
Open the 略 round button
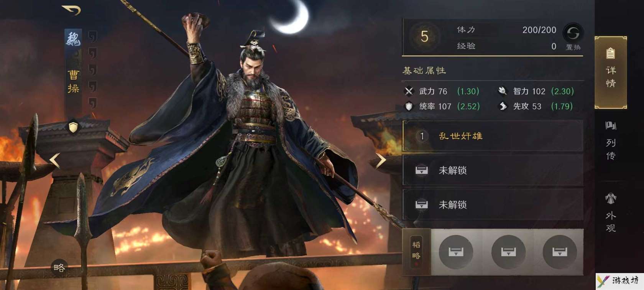pos(59,267)
